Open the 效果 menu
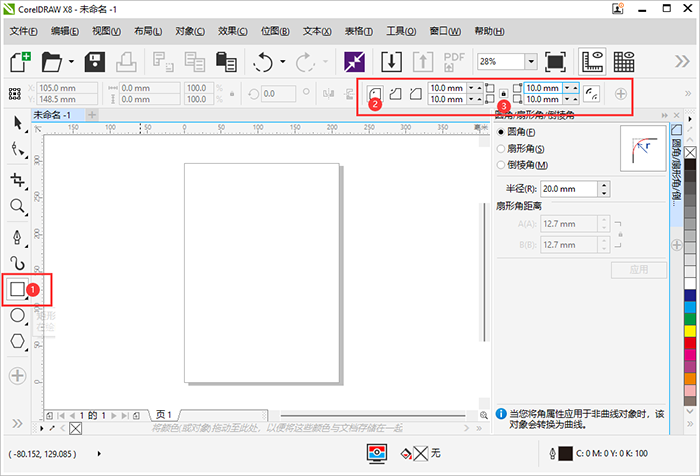The image size is (700, 476). 235,31
